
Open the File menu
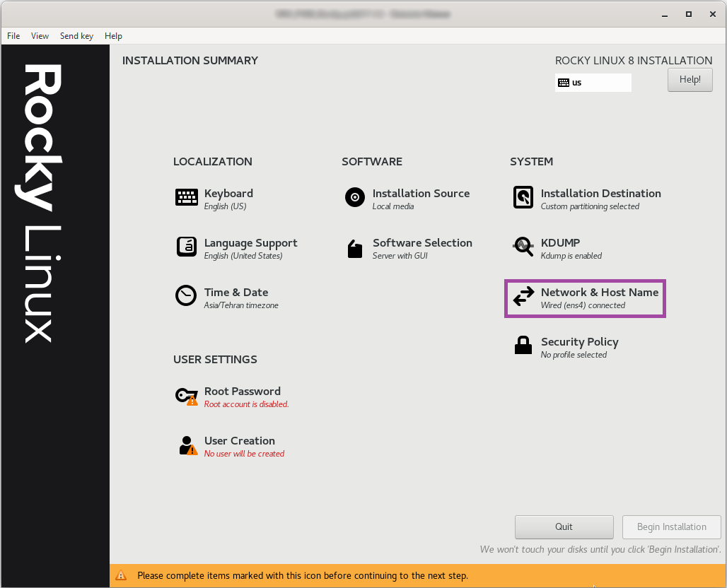13,35
